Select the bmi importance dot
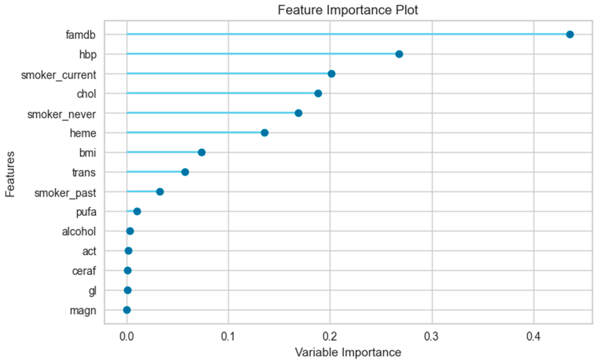Image resolution: width=599 pixels, height=364 pixels. tap(201, 152)
